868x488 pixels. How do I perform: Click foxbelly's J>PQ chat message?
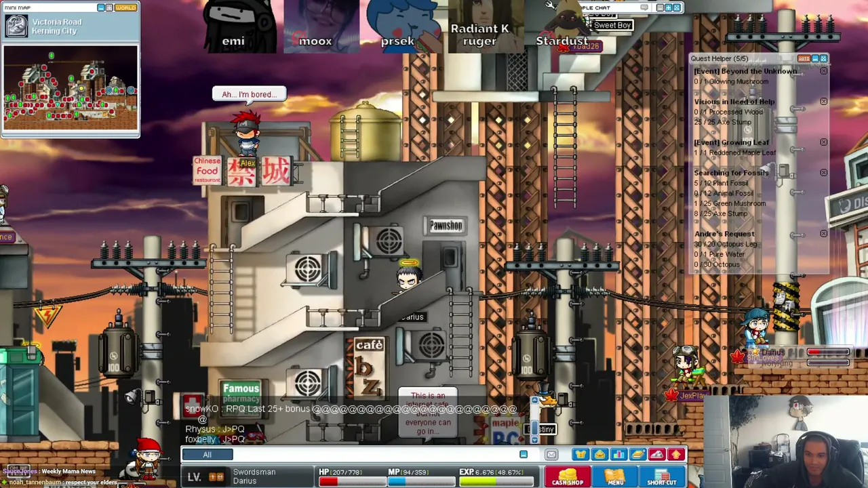tap(214, 439)
